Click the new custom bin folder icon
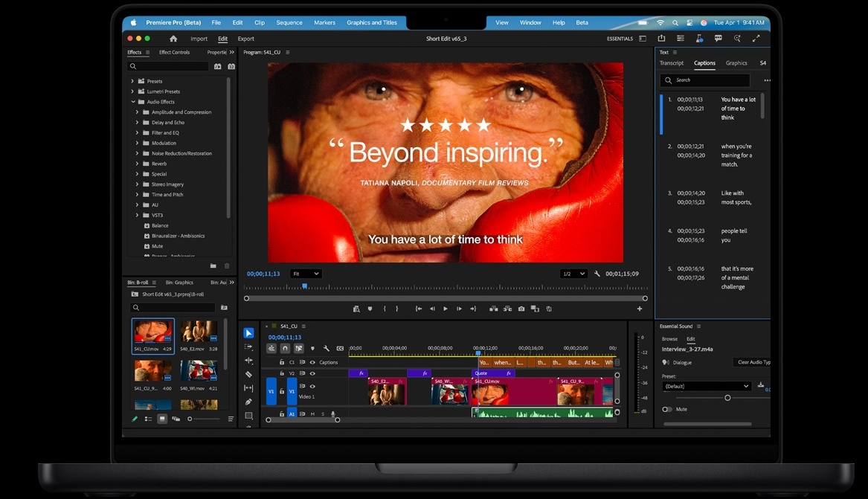 coord(213,266)
